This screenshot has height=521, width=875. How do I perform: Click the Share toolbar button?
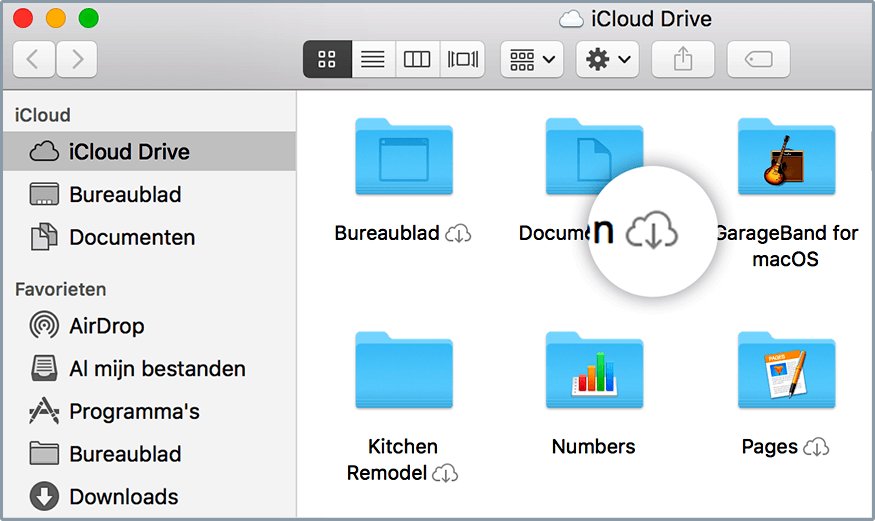pos(683,60)
